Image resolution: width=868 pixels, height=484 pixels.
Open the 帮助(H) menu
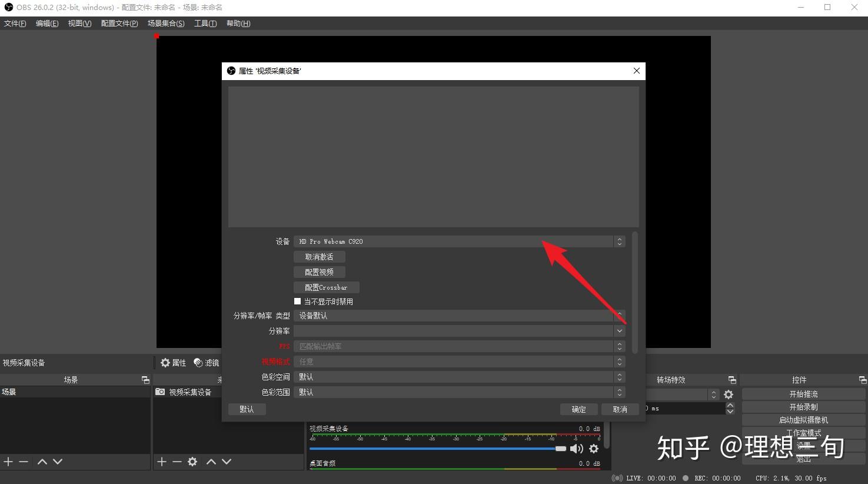(x=238, y=24)
